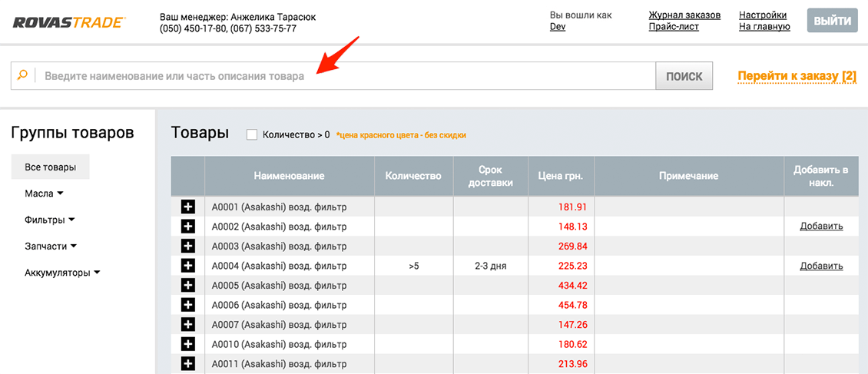
Task: Expand the Масла product group
Action: (45, 194)
